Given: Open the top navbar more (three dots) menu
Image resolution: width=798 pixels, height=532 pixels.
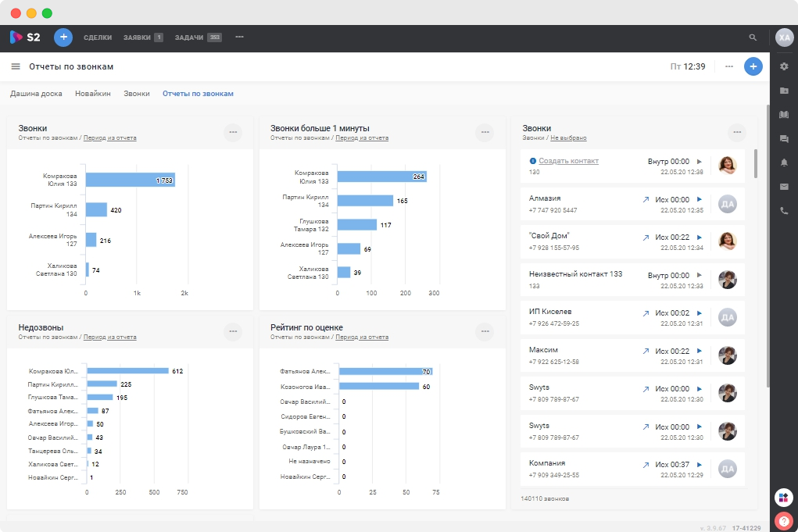Looking at the screenshot, I should 239,37.
